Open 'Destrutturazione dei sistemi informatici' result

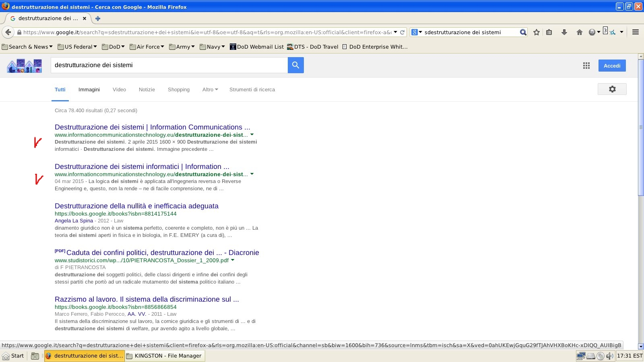[x=142, y=167]
